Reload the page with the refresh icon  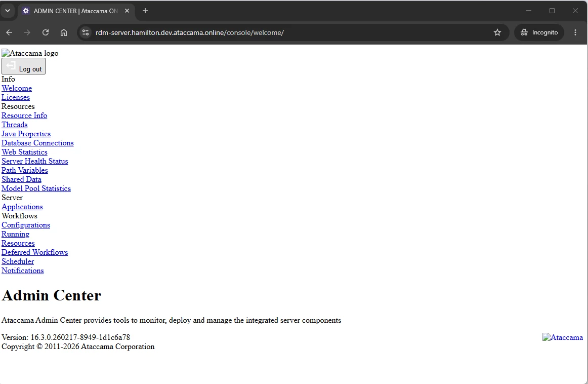(46, 32)
